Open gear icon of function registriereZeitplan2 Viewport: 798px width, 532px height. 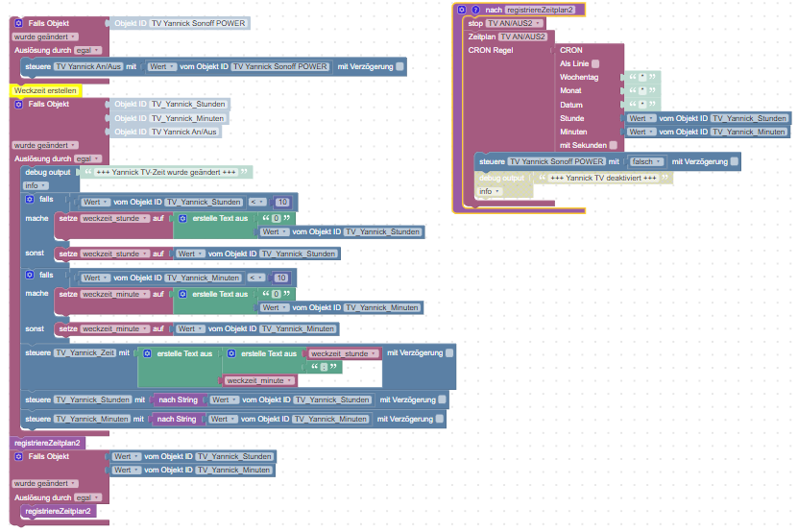[x=462, y=10]
